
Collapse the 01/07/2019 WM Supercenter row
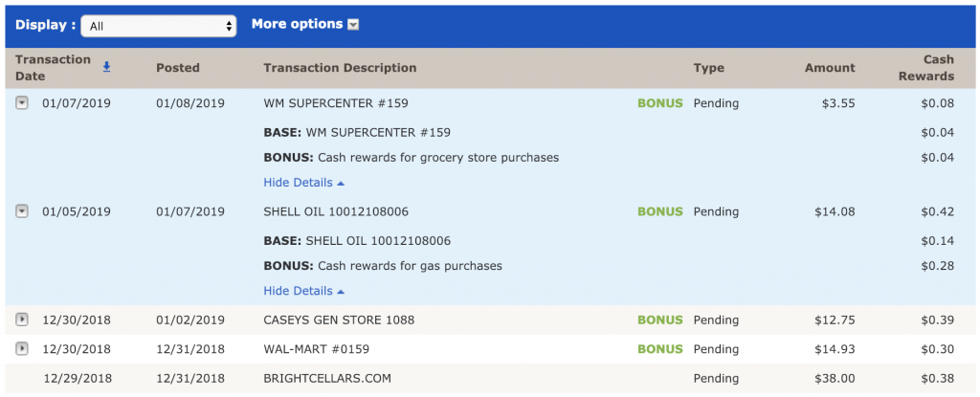[22, 103]
